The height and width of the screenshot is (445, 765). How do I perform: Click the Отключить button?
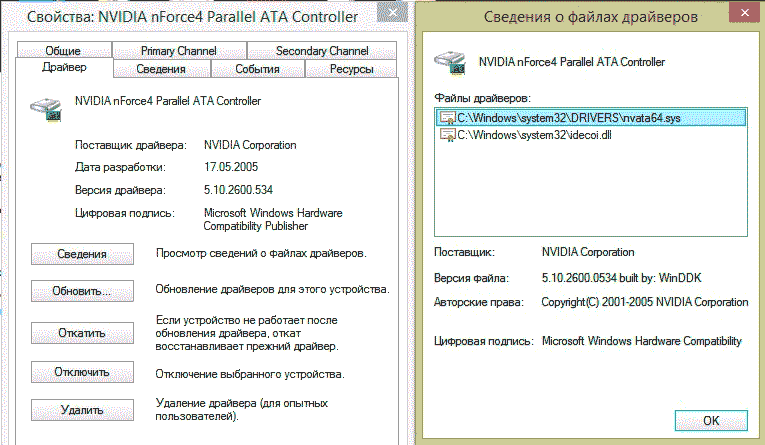pyautogui.click(x=82, y=372)
